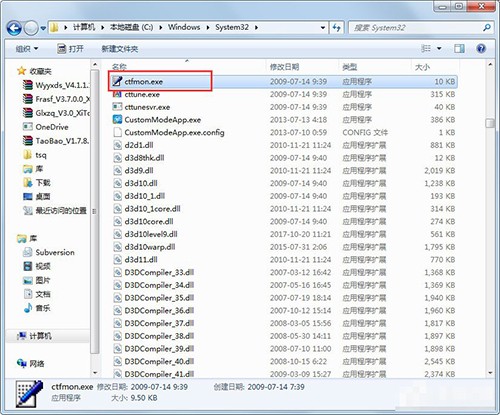The width and height of the screenshot is (500, 415).
Task: Click the help question mark icon
Action: 481,49
